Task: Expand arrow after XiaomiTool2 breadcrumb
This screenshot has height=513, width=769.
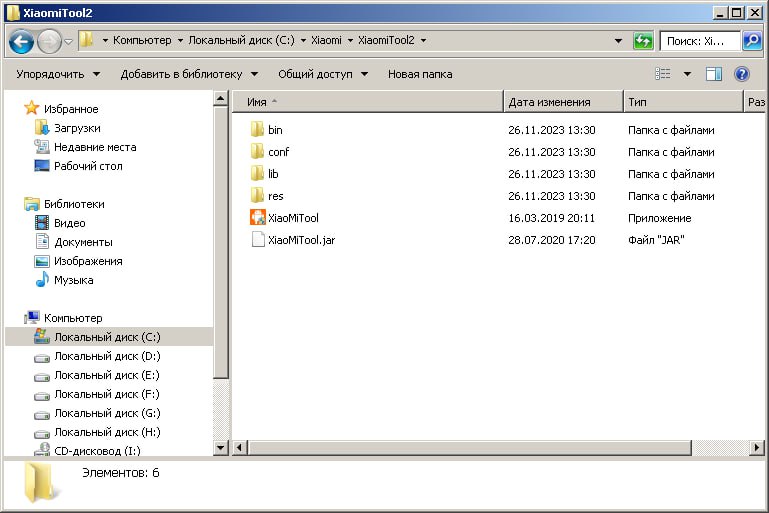Action: pos(423,41)
